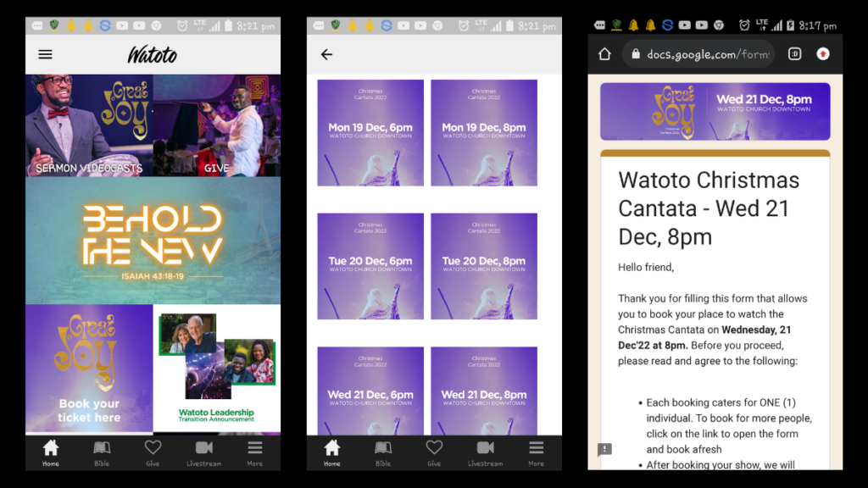The image size is (868, 488).
Task: Open the Behold The New banner
Action: point(153,241)
